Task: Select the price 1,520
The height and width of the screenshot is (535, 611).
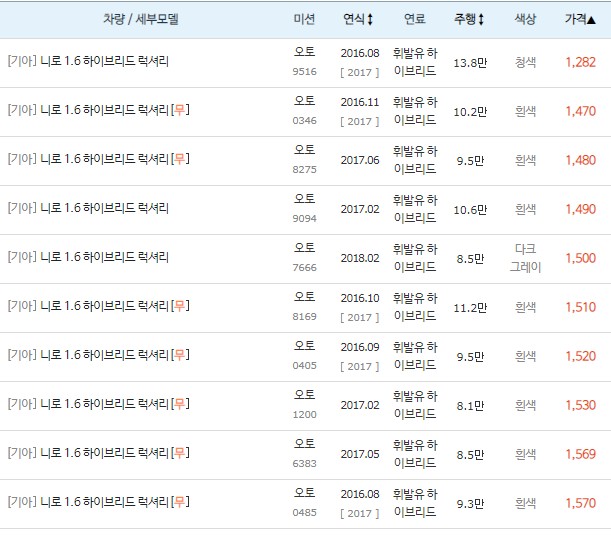Action: click(x=581, y=357)
